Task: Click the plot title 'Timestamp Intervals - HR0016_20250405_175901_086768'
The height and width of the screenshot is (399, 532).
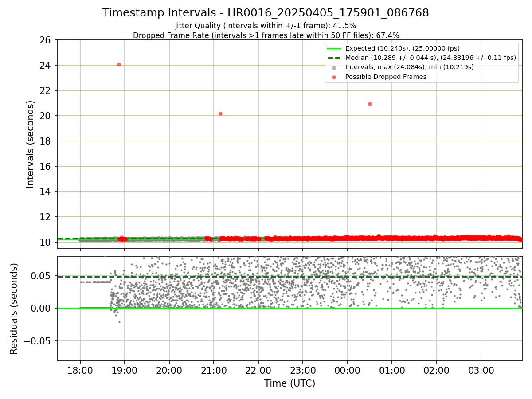Action: pos(266,13)
